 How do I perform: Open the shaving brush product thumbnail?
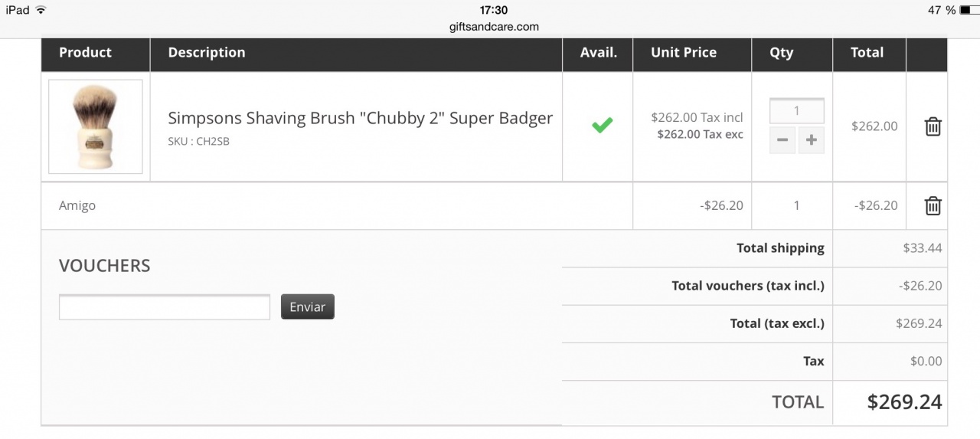96,126
